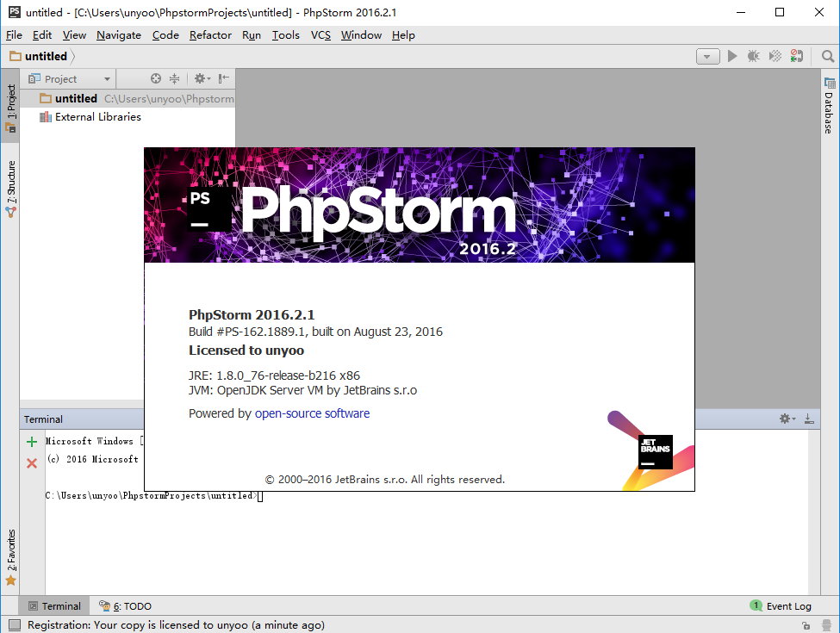Maximize the PhpStorm window
Screen dimensions: 840x633
tap(780, 12)
